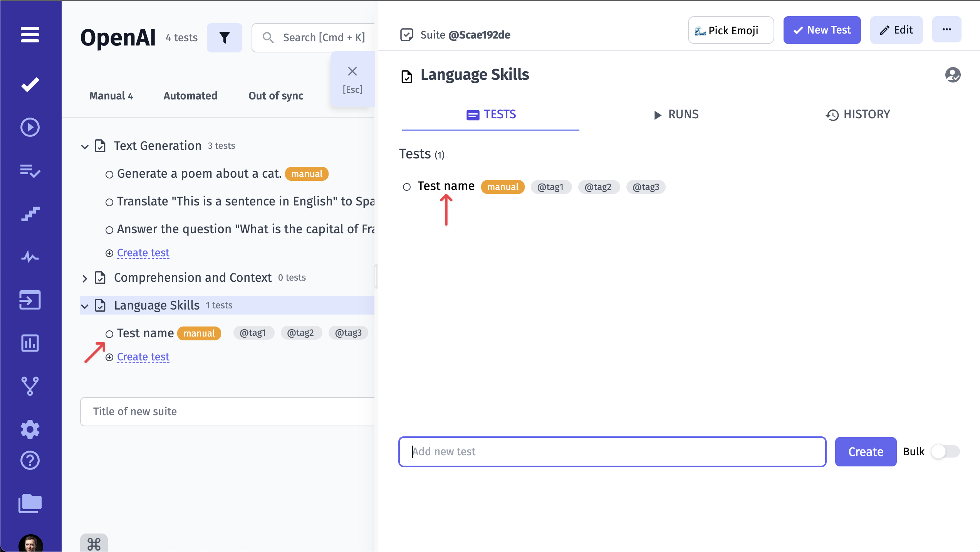This screenshot has width=980, height=552.
Task: Select the test results chart icon
Action: [30, 343]
